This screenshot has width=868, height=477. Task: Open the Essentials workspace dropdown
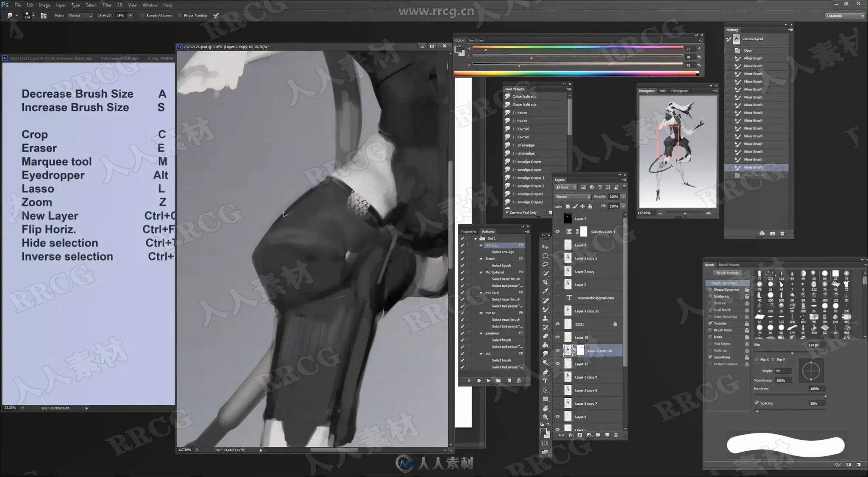pyautogui.click(x=845, y=16)
